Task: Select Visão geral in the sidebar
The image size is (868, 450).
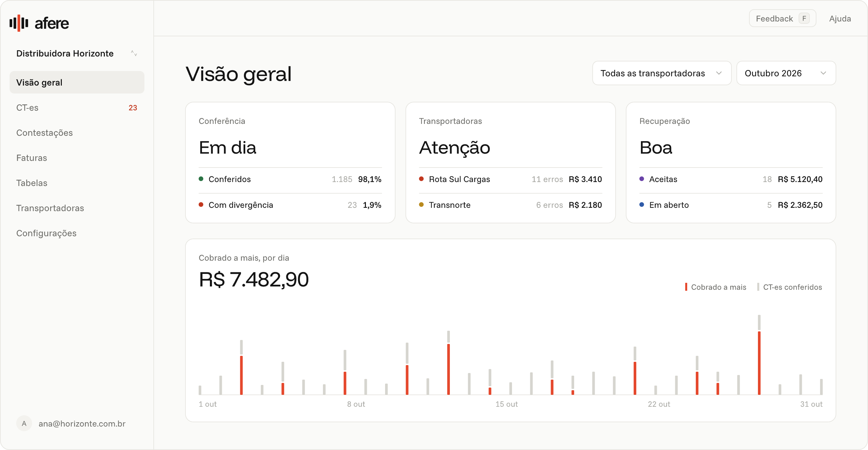Action: click(x=77, y=83)
